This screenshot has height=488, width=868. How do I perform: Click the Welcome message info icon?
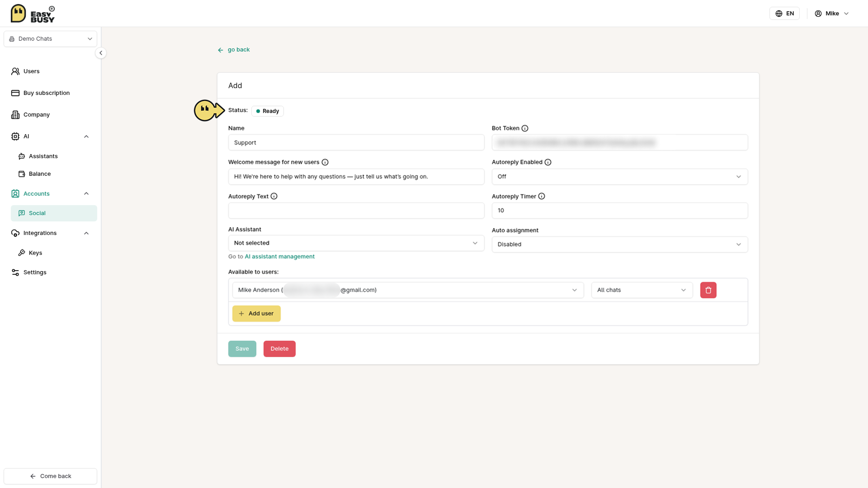[325, 162]
